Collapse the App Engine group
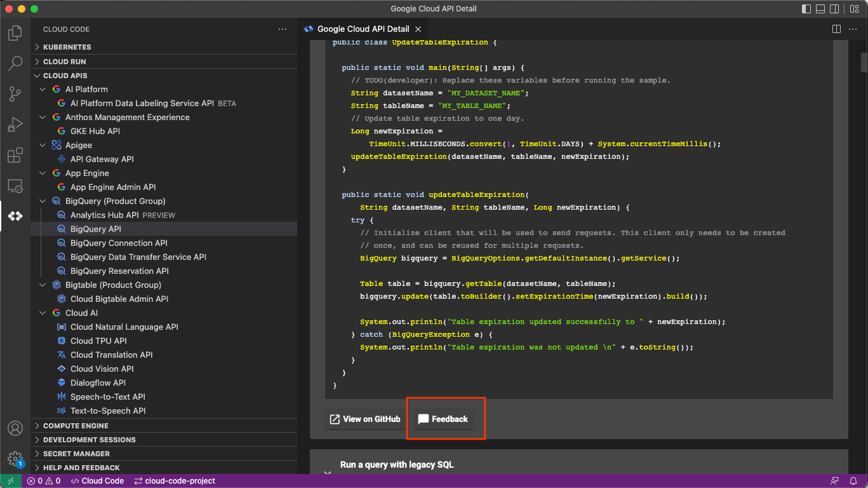Viewport: 868px width, 488px height. [x=43, y=173]
